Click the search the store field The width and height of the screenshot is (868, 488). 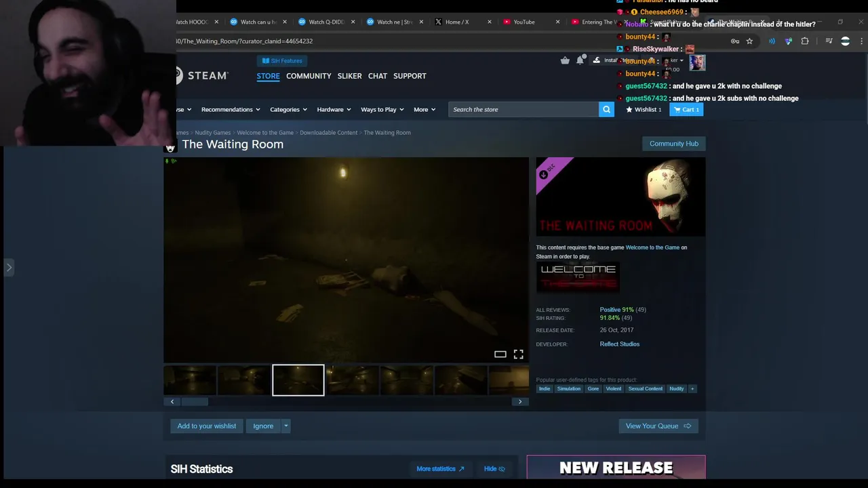524,109
